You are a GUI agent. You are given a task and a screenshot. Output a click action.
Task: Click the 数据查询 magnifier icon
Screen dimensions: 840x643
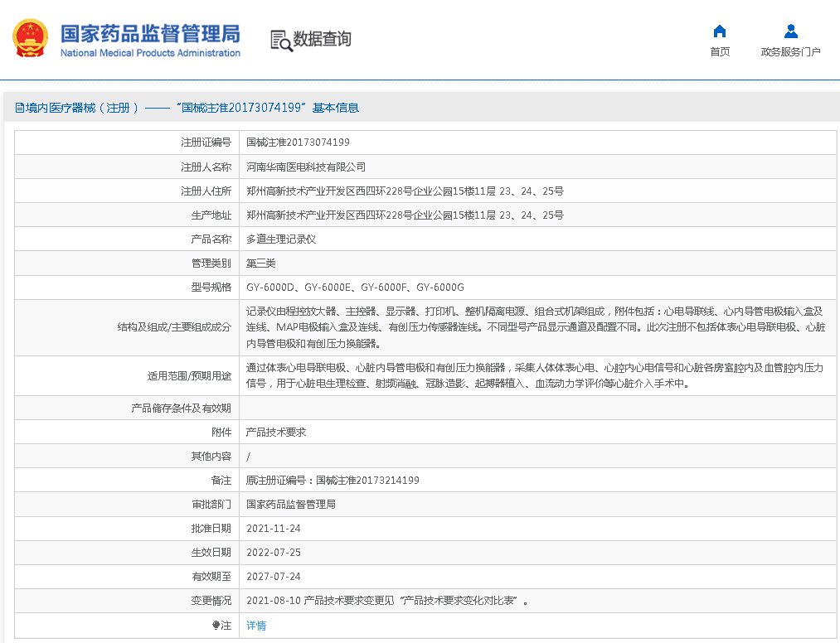(x=281, y=40)
